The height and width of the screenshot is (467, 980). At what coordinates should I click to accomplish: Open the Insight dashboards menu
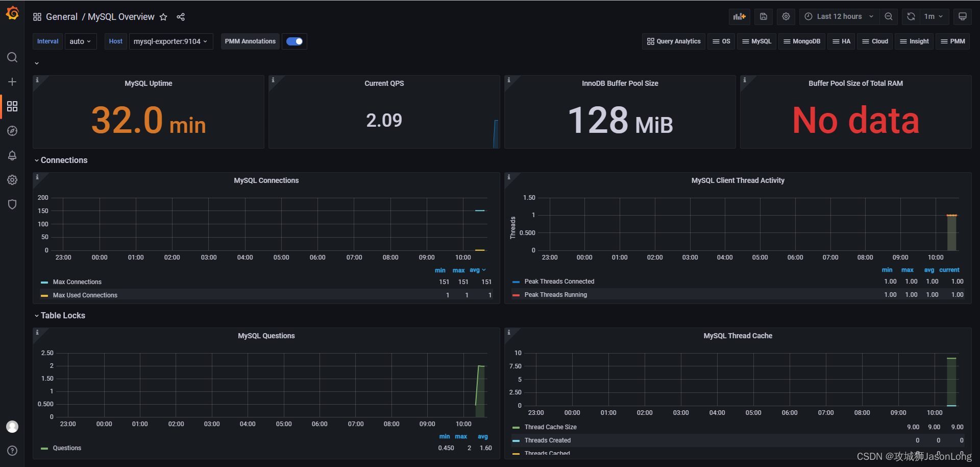point(914,41)
